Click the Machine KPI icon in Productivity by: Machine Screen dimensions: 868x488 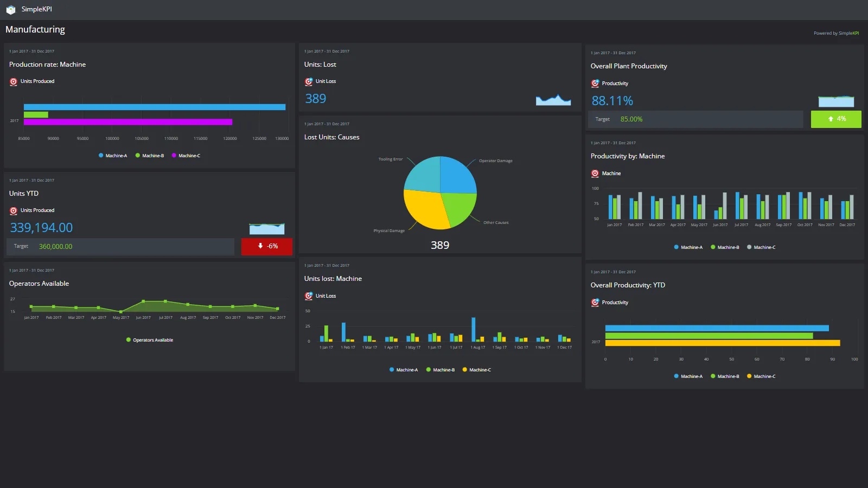595,174
